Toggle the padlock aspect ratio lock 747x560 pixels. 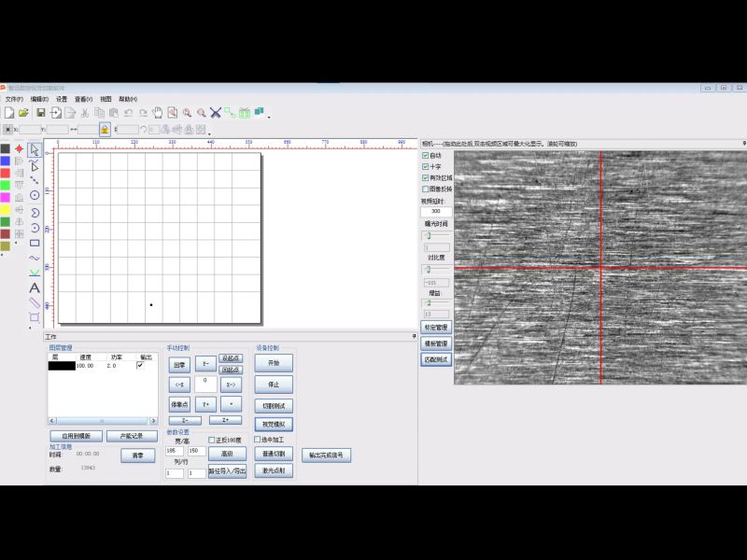[x=105, y=130]
